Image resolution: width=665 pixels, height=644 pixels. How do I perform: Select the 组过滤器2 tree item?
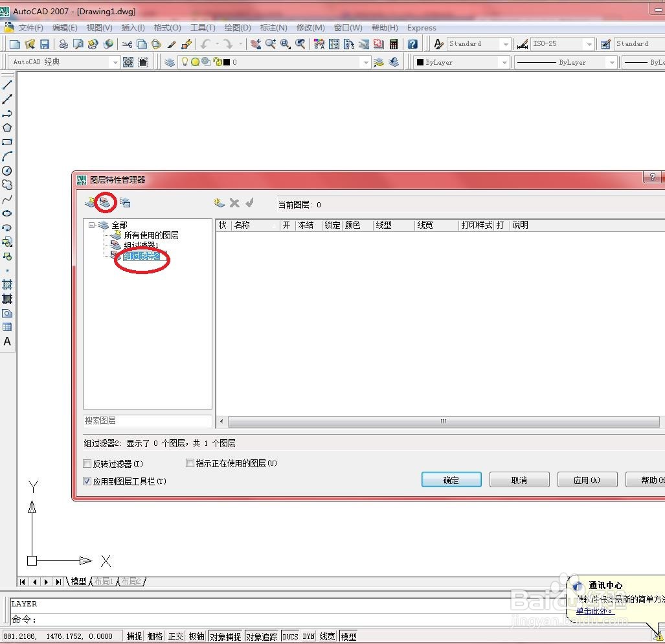pyautogui.click(x=141, y=256)
